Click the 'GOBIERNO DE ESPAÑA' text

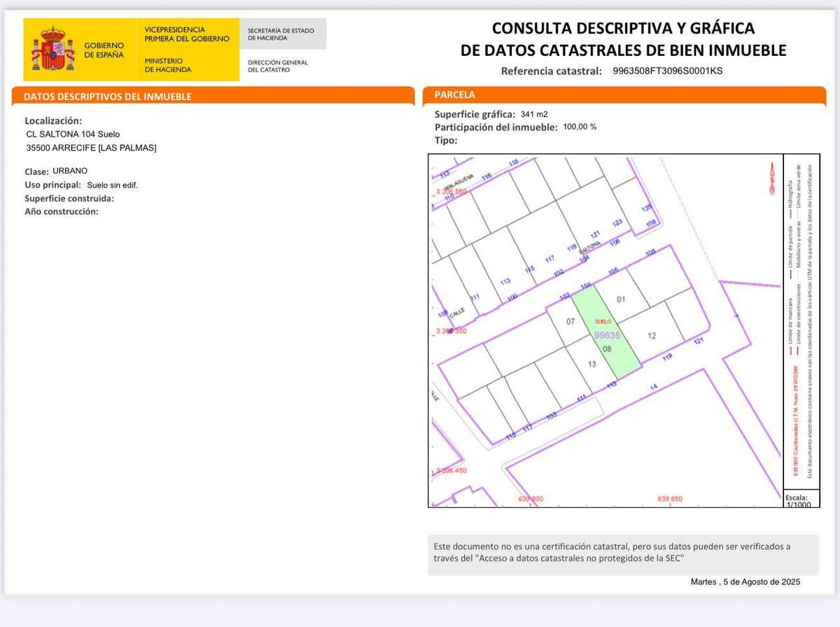click(x=104, y=50)
